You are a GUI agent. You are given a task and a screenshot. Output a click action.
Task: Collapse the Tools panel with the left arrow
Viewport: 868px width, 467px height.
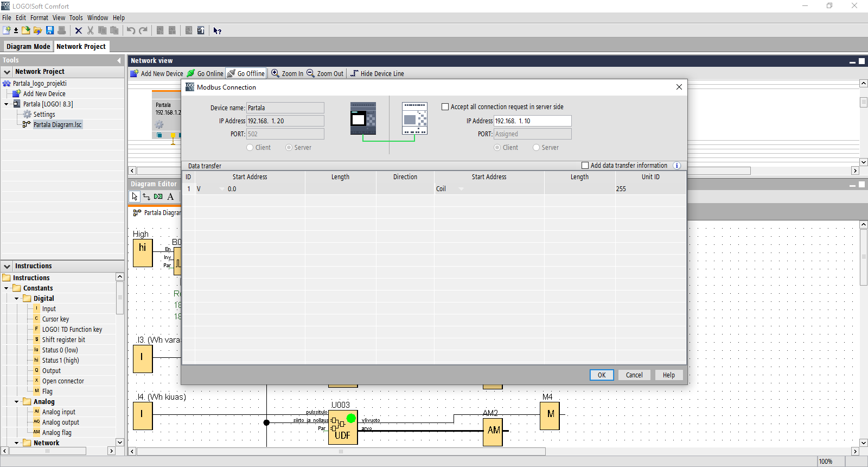tap(119, 60)
